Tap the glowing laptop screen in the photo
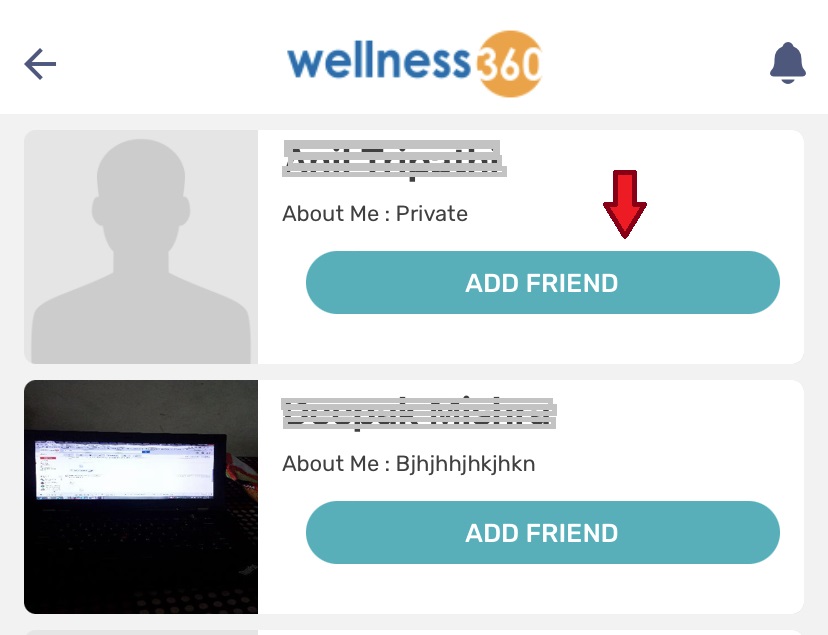The width and height of the screenshot is (828, 635). (x=125, y=470)
